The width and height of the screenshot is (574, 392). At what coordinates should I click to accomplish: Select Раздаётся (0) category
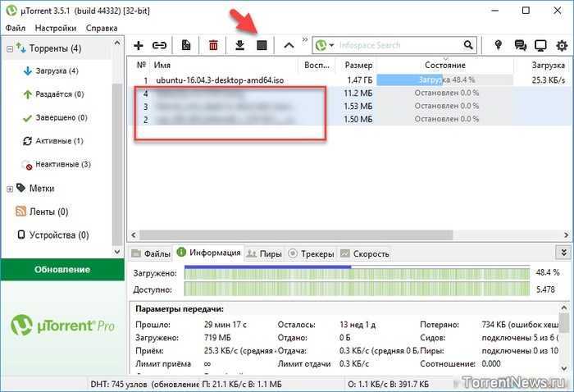point(59,94)
